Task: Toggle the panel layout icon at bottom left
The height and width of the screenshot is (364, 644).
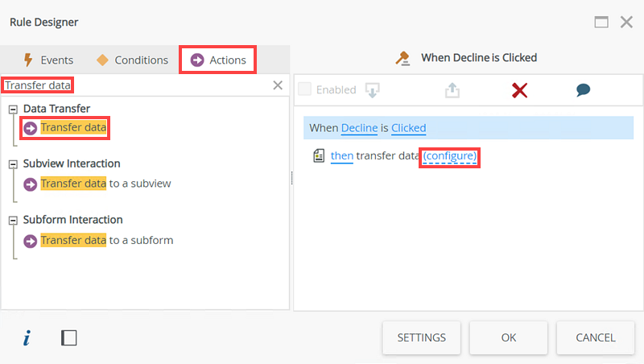Action: tap(69, 338)
